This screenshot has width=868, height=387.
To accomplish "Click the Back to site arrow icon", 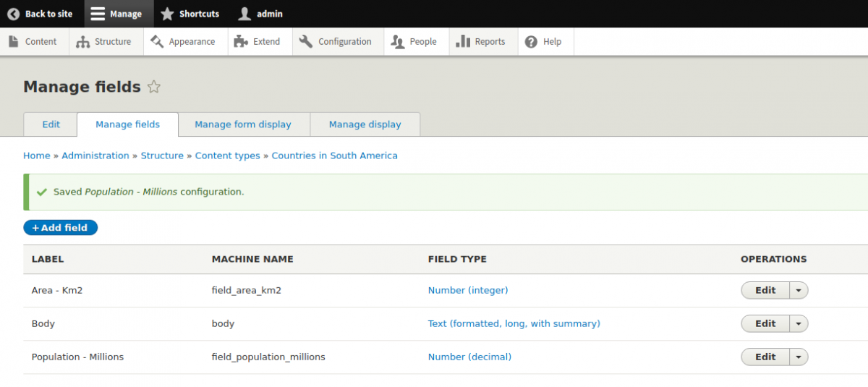I will click(x=13, y=14).
